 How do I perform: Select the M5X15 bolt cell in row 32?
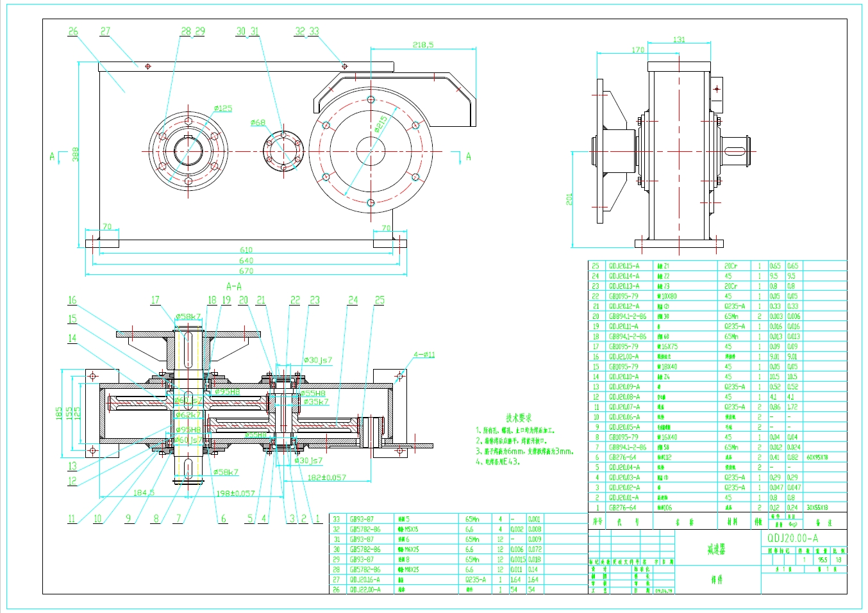point(408,529)
